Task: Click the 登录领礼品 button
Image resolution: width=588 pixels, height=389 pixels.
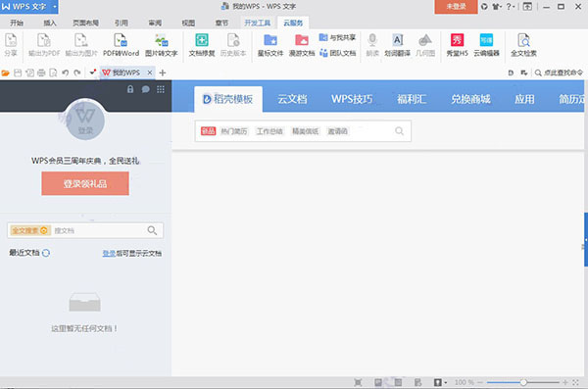Action: pyautogui.click(x=85, y=183)
